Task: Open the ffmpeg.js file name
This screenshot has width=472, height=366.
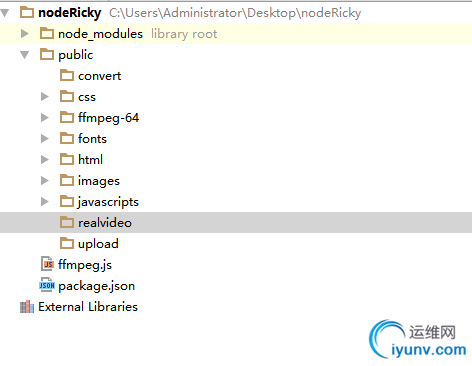Action: (x=85, y=265)
